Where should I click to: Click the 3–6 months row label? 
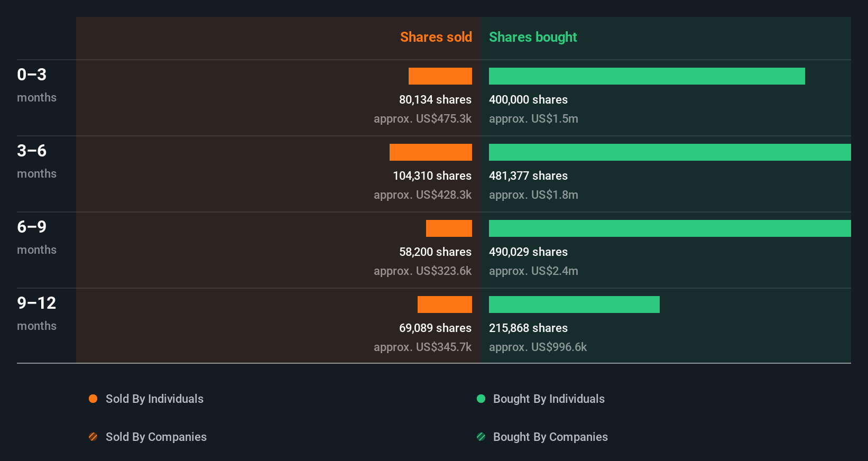[x=36, y=161]
